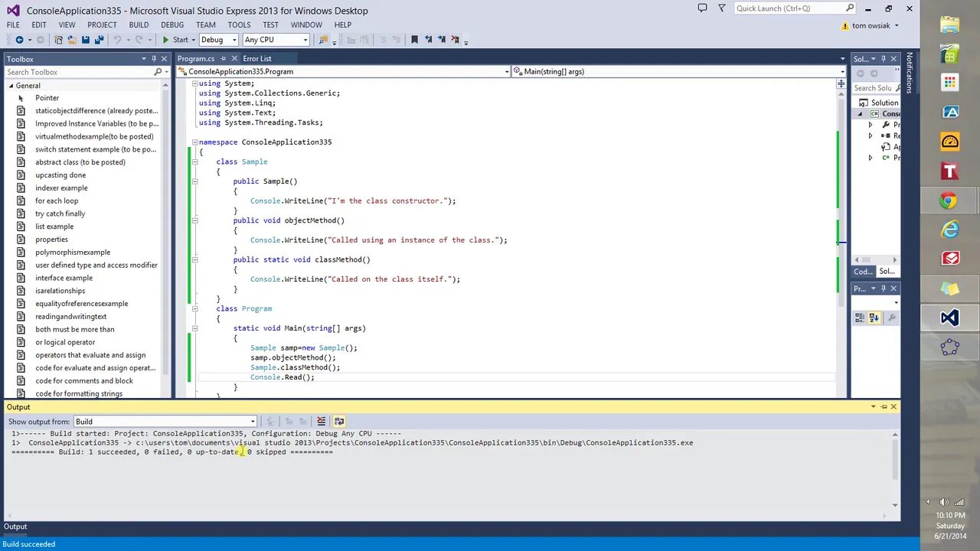Click the Undo toolbar icon
This screenshot has height=551, width=980.
tap(118, 40)
